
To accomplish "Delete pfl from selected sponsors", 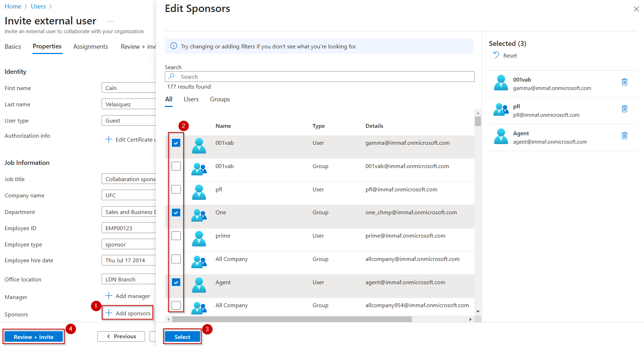I will 625,109.
